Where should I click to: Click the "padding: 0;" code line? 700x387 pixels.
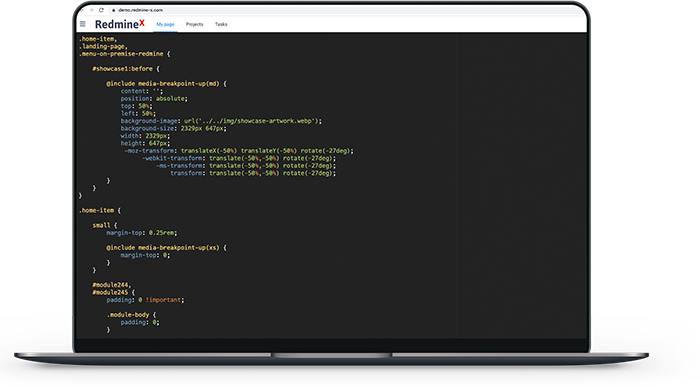click(140, 322)
